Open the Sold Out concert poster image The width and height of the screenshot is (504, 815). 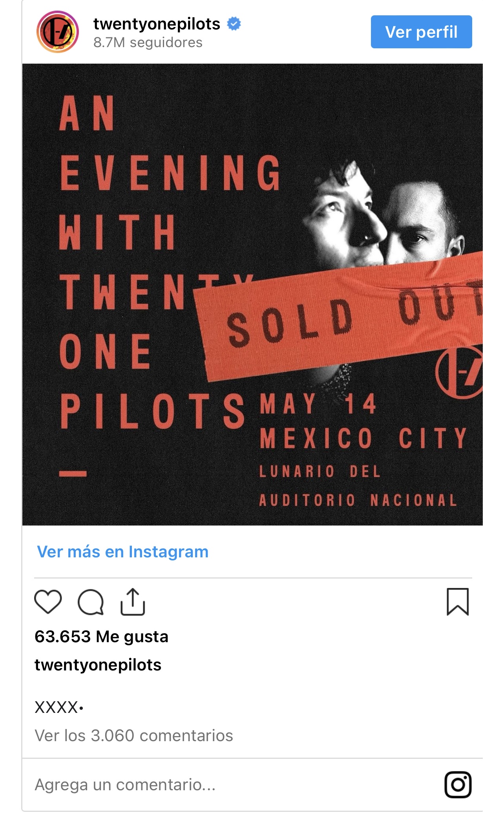click(252, 295)
